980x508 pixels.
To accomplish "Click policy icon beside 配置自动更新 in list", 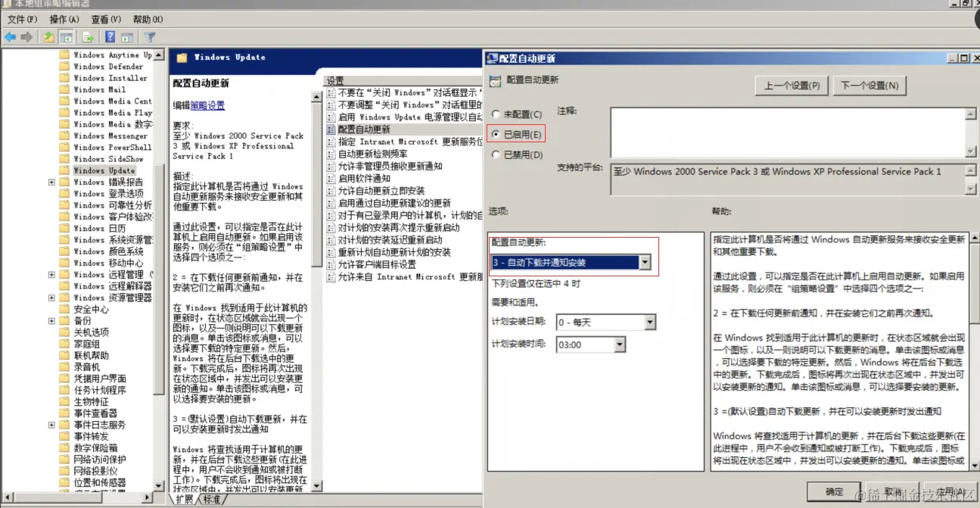I will pyautogui.click(x=331, y=129).
